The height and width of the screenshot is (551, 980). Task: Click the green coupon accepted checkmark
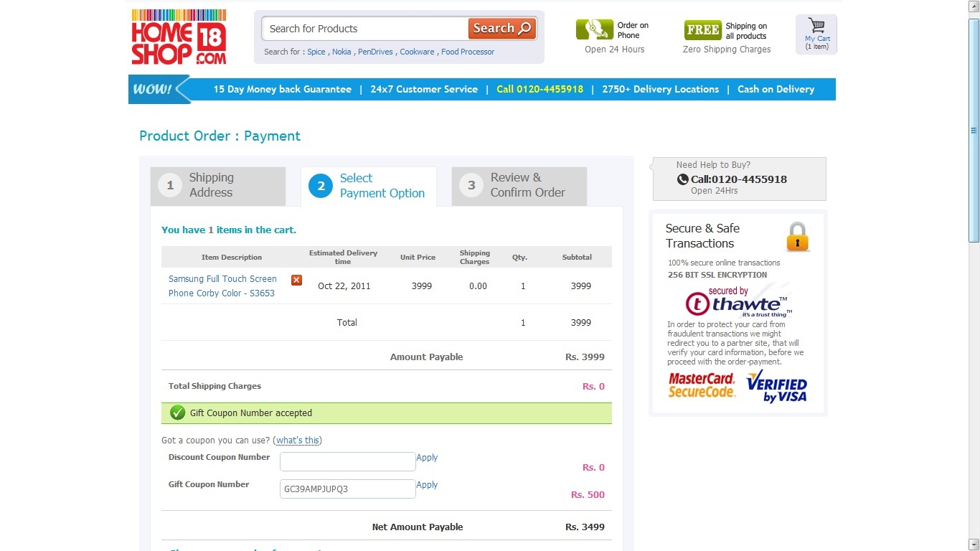(177, 413)
